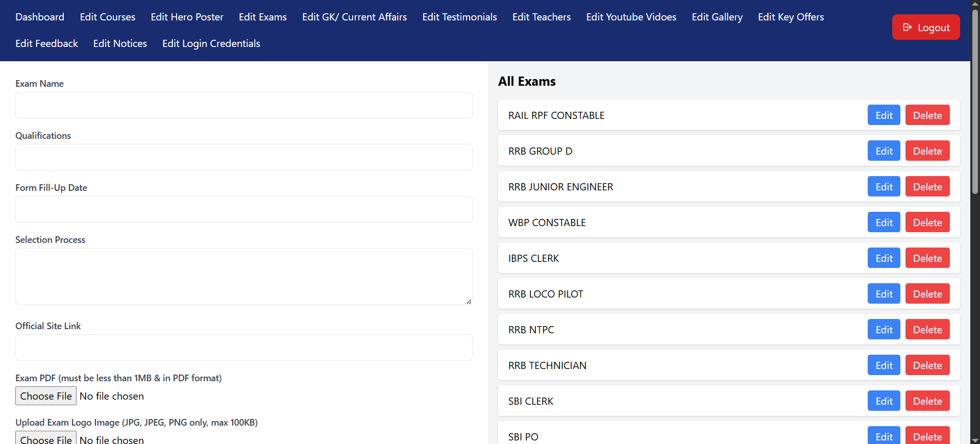Edit the RRB JUNIOR ENGINEER exam
Image resolution: width=980 pixels, height=444 pixels.
click(884, 186)
